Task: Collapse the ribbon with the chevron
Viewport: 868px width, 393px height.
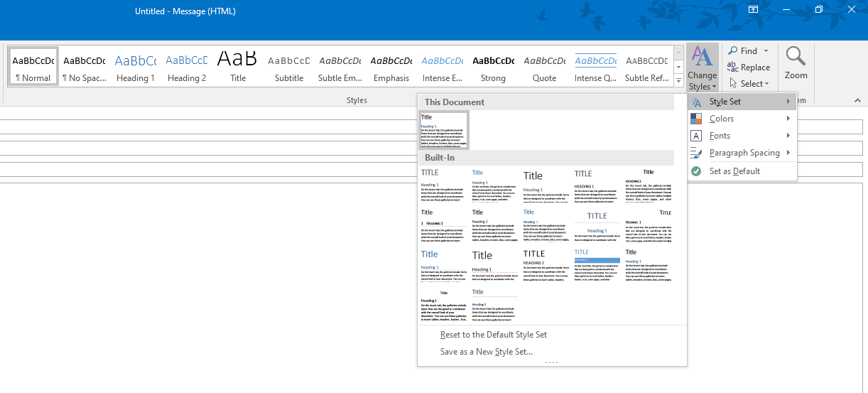Action: 856,100
